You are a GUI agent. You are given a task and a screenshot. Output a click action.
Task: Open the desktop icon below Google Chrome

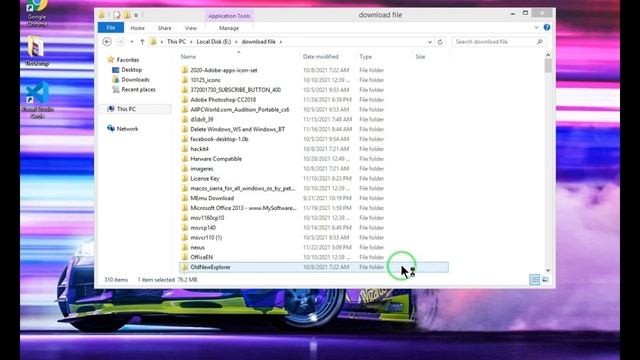[37, 51]
